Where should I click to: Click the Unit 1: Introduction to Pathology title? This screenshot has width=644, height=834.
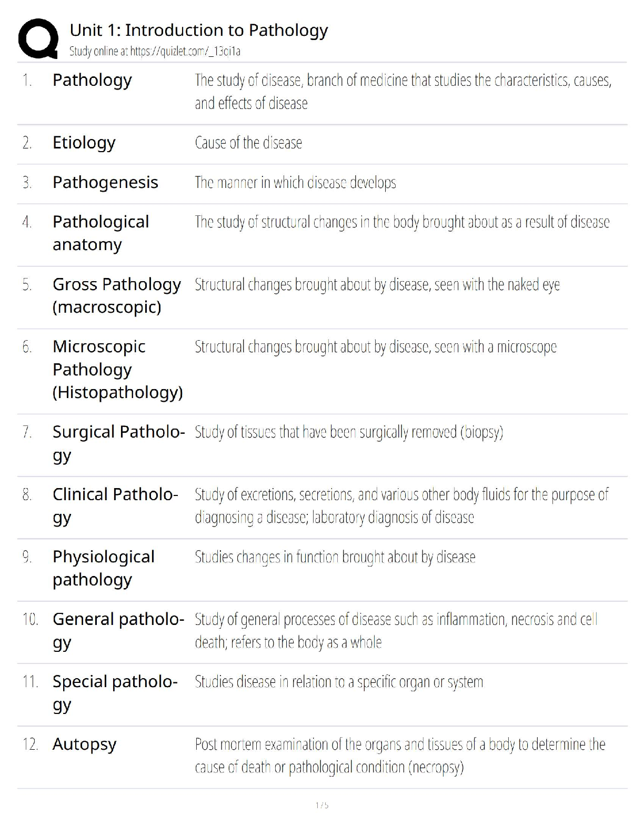pos(198,30)
